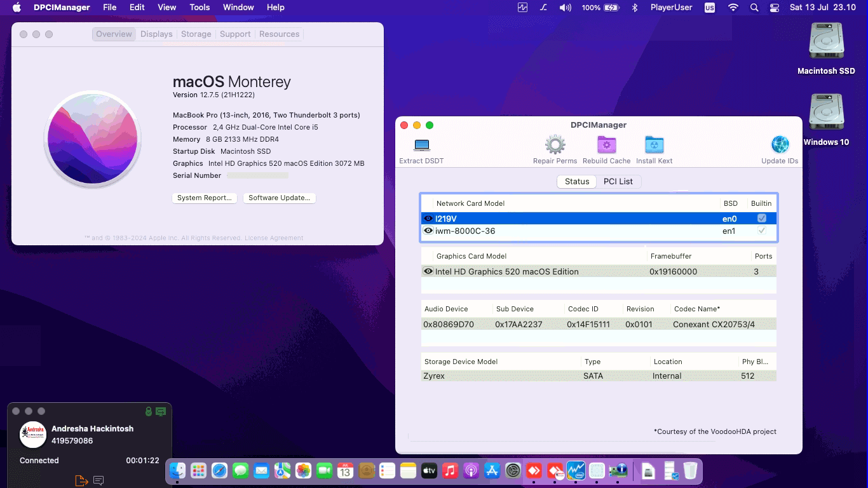868x488 pixels.
Task: Select the Resources tab in About This Mac
Action: [279, 34]
